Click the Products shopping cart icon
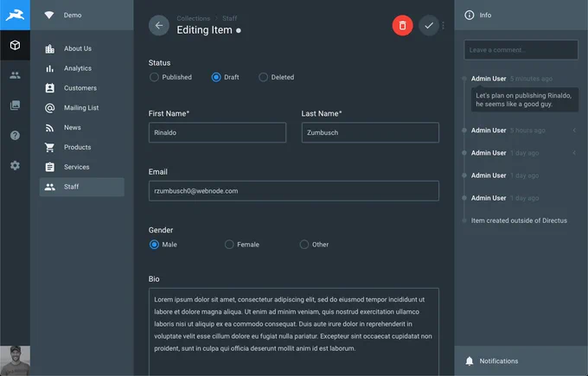 point(49,147)
